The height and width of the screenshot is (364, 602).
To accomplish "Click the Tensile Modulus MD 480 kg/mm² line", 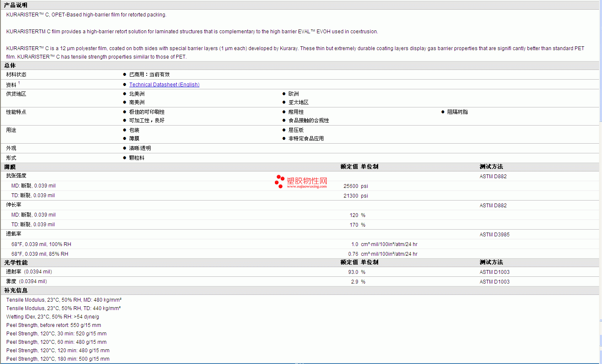I will (x=64, y=300).
